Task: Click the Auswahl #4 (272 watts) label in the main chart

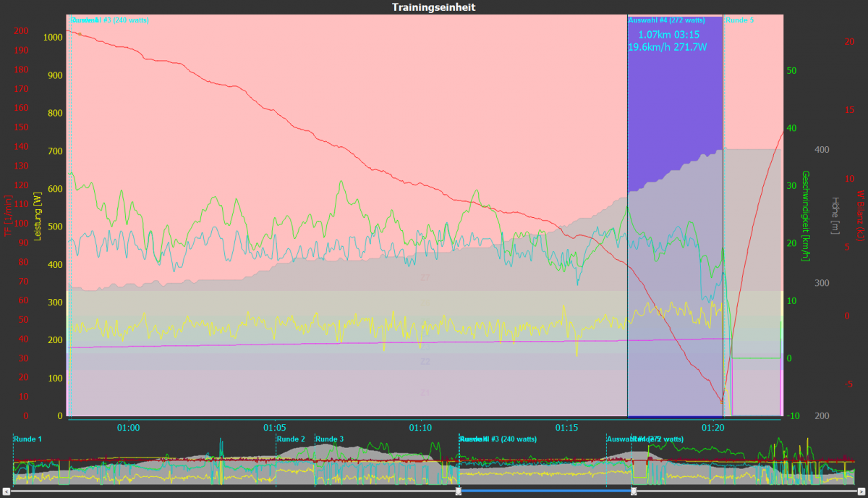Action: click(666, 20)
